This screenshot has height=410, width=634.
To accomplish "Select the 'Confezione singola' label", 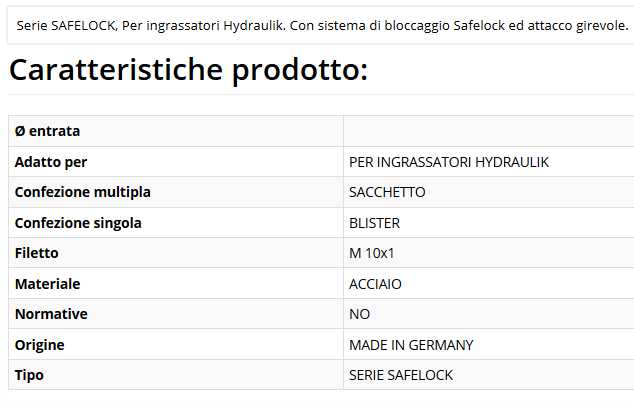I will 78,223.
